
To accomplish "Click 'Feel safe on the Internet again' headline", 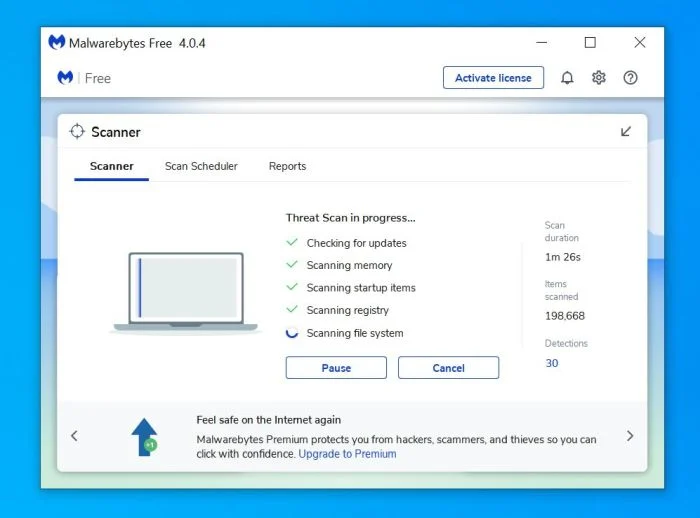I will (x=269, y=420).
